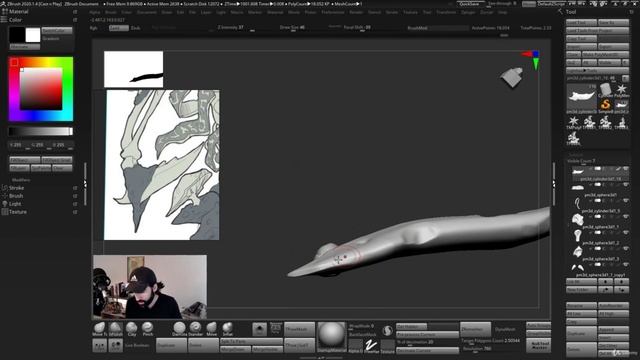This screenshot has width=640, height=360.
Task: Select the Pinch brush
Action: (147, 329)
